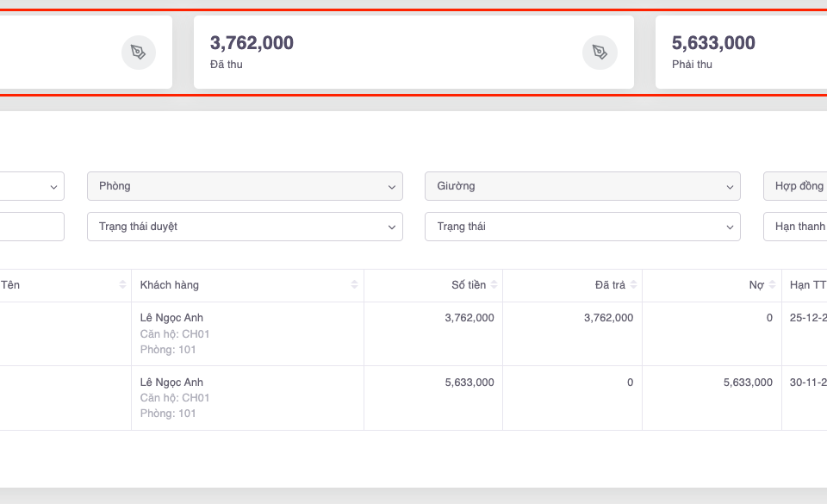Click the empty text input left of Trạng thái duyệt
Screen dimensions: 827x504
click(30, 227)
